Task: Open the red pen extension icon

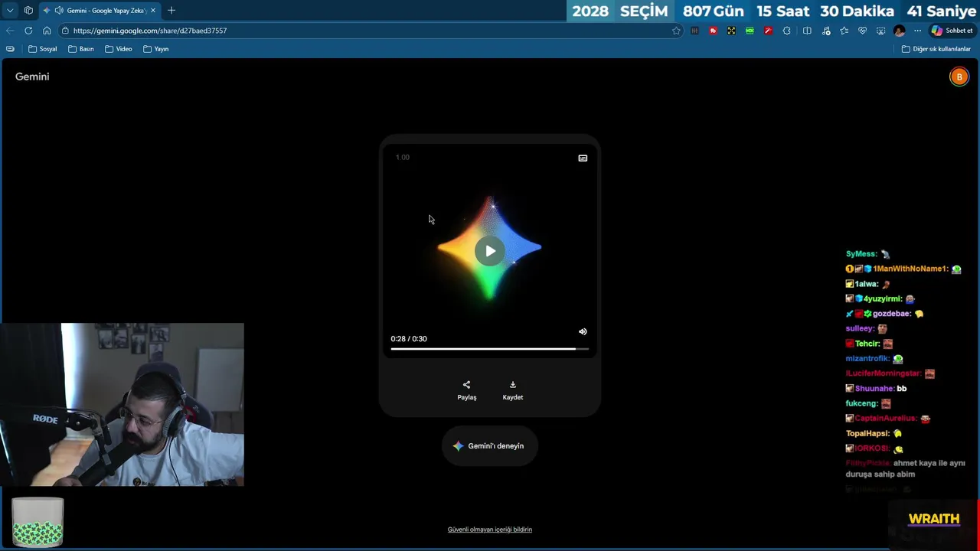Action: (768, 31)
